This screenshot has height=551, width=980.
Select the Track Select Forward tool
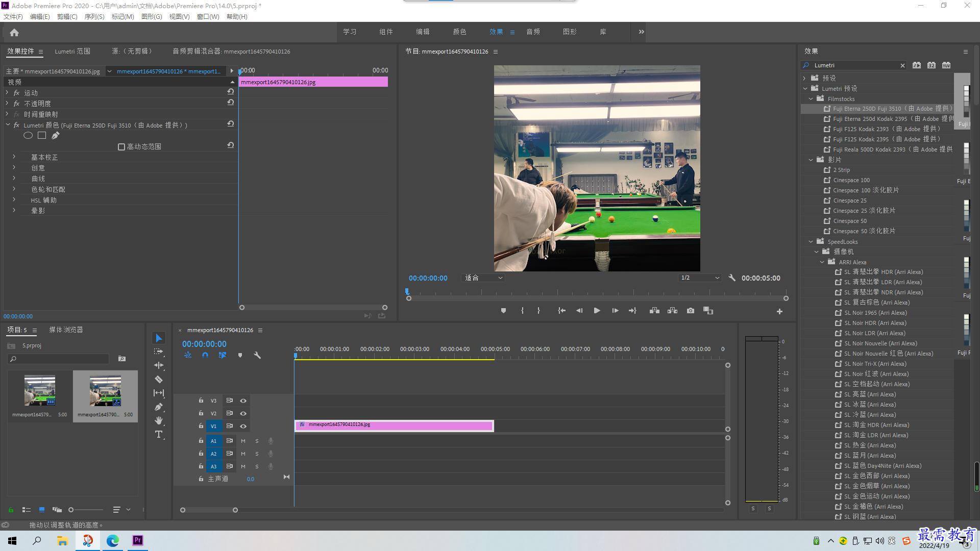pyautogui.click(x=159, y=352)
